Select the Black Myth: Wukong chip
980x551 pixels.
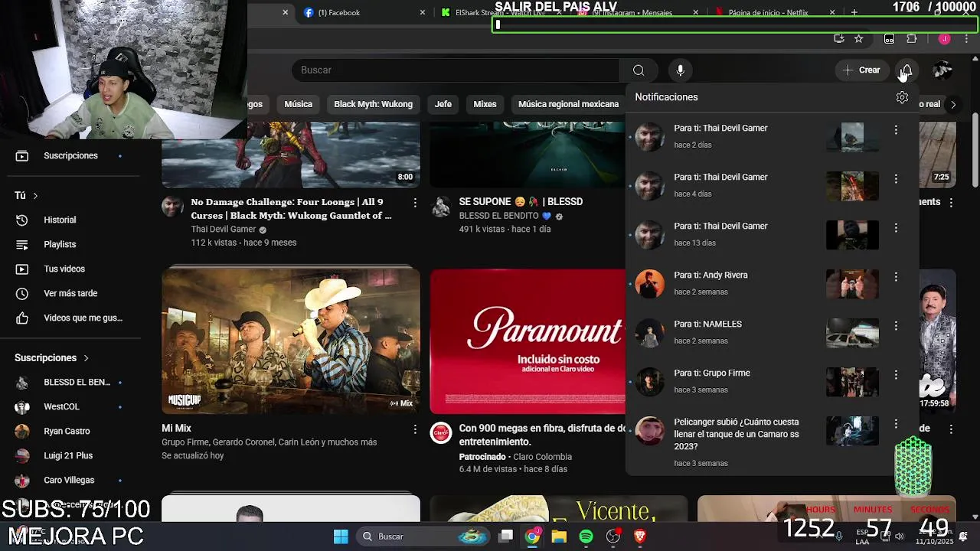pyautogui.click(x=373, y=104)
